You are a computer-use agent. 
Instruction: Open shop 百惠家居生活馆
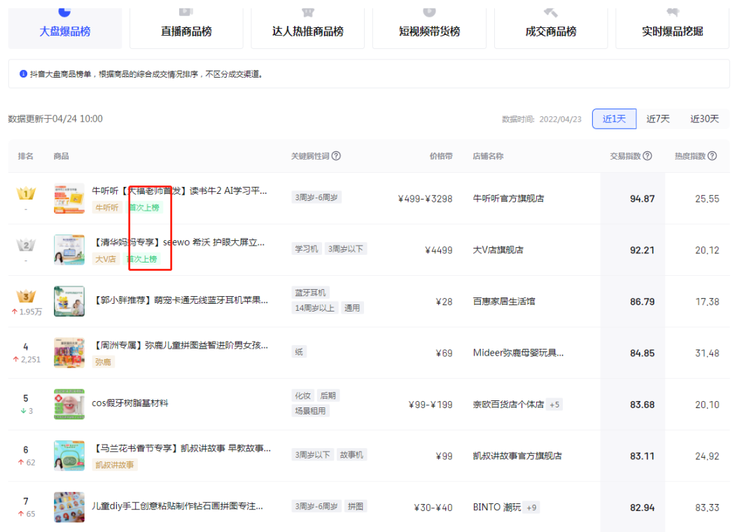point(504,302)
